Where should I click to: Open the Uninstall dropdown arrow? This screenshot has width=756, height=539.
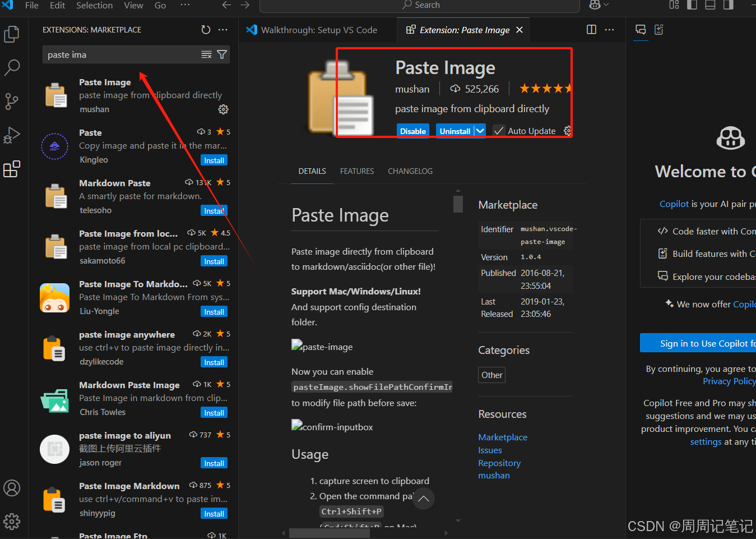coord(480,131)
